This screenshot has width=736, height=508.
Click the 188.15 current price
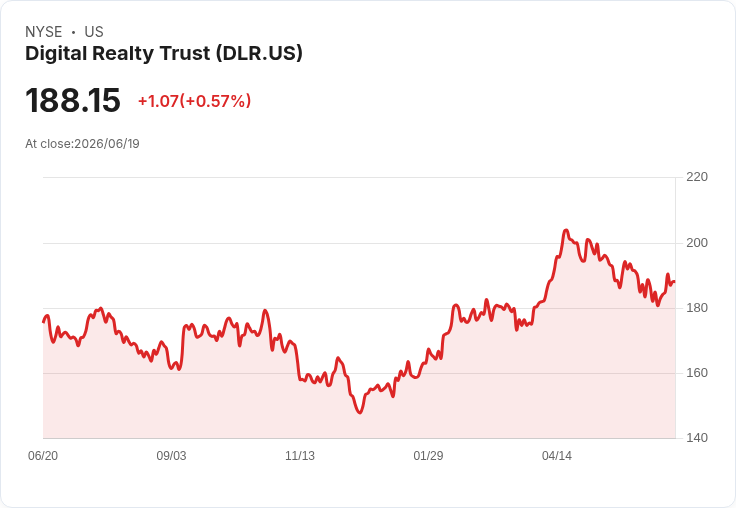73,100
